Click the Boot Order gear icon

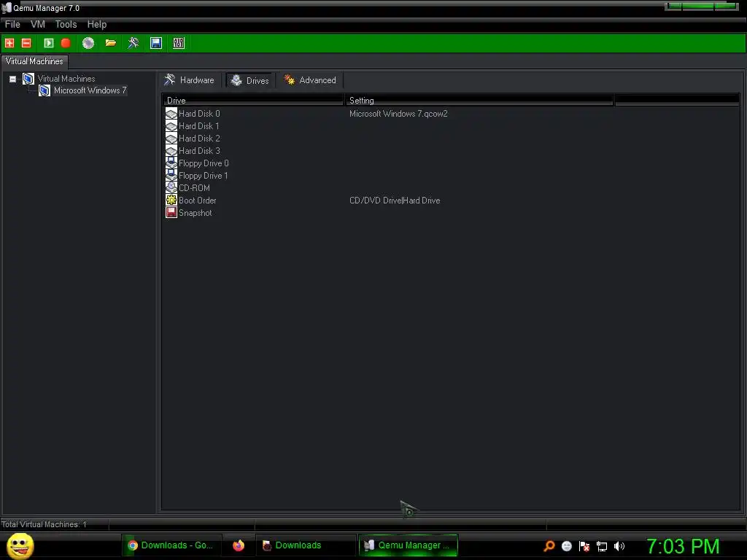click(171, 200)
